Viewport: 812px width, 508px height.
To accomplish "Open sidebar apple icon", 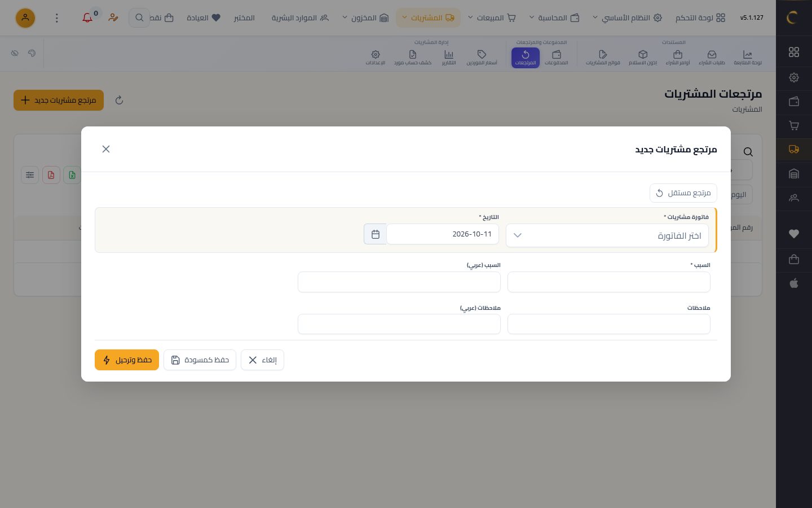I will coord(794,283).
